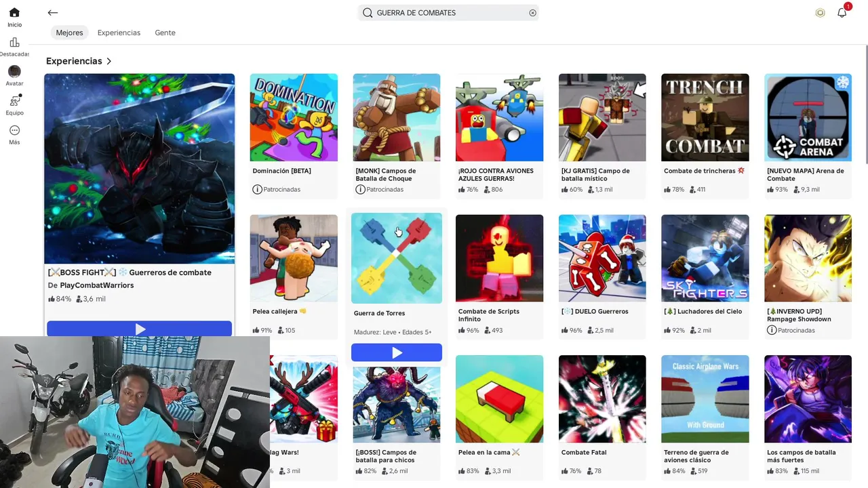Viewport: 868px width, 488px height.
Task: Open the Arena de Combate game thumbnail
Action: click(808, 117)
